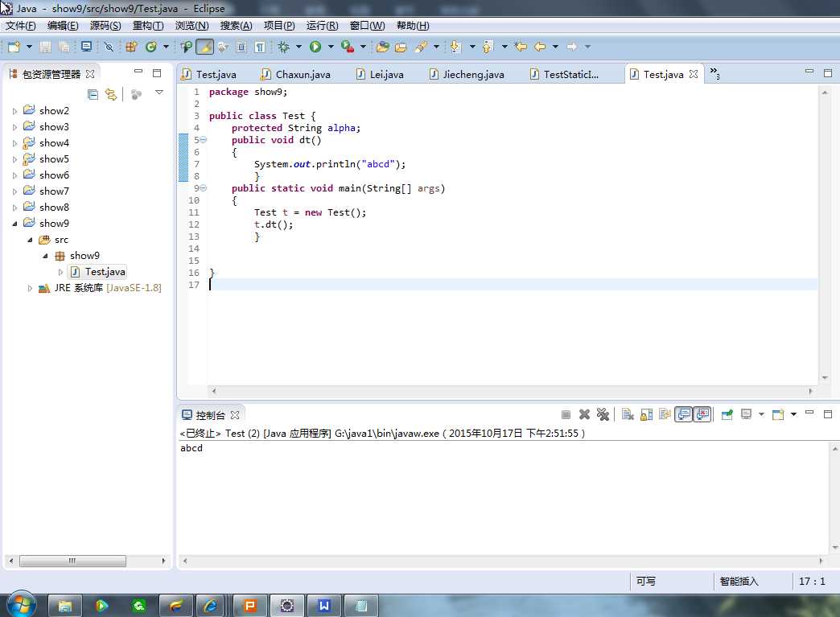Collapse the dt() method fold marker
The image size is (840, 617).
click(x=204, y=140)
